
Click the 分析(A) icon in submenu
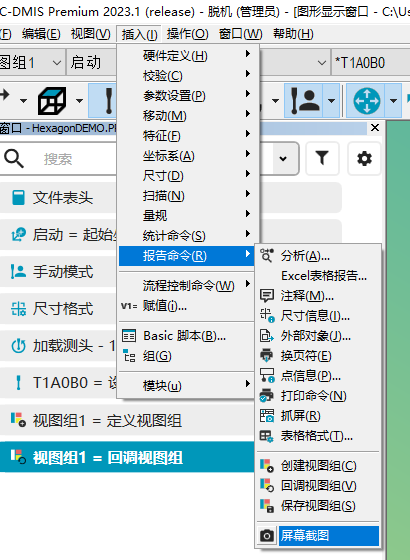pos(267,256)
